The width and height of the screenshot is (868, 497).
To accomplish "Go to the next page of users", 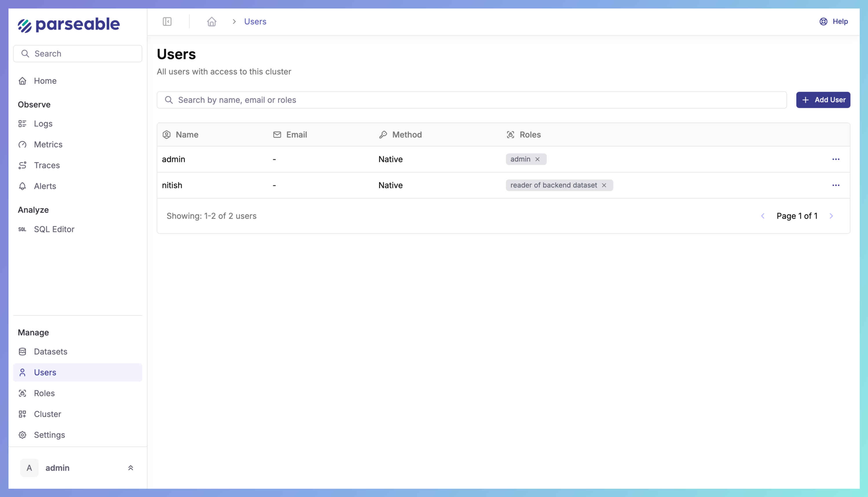I will pyautogui.click(x=831, y=216).
